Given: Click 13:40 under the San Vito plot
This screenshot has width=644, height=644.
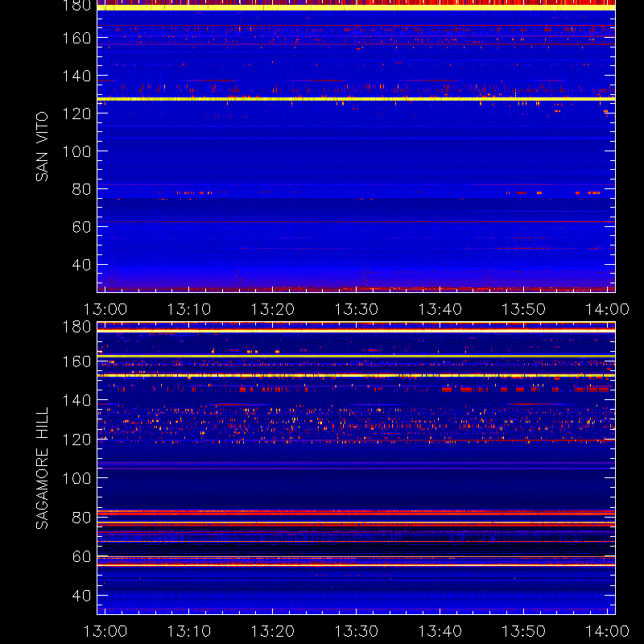Looking at the screenshot, I should pyautogui.click(x=440, y=309).
